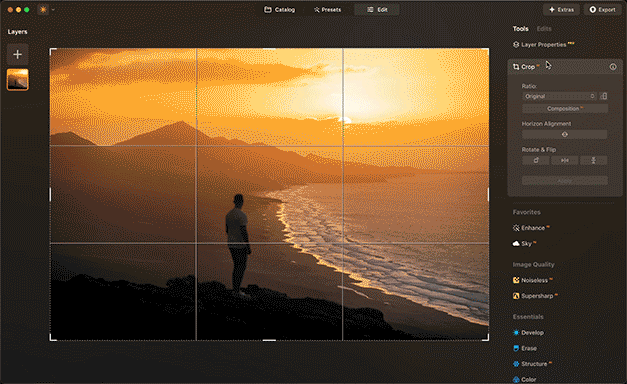Add a new layer with plus button
Image resolution: width=627 pixels, height=384 pixels.
(x=17, y=54)
